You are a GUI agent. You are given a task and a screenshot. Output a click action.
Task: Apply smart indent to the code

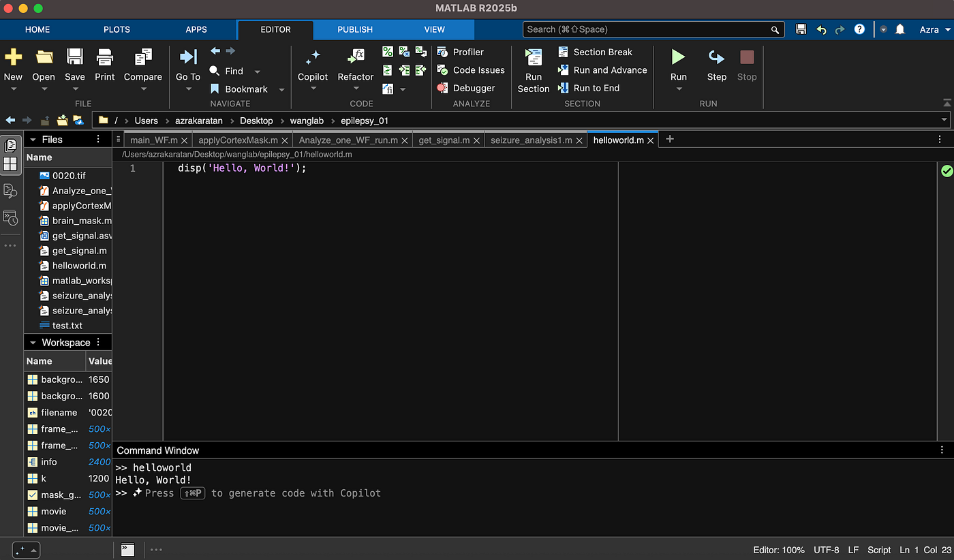(x=388, y=70)
